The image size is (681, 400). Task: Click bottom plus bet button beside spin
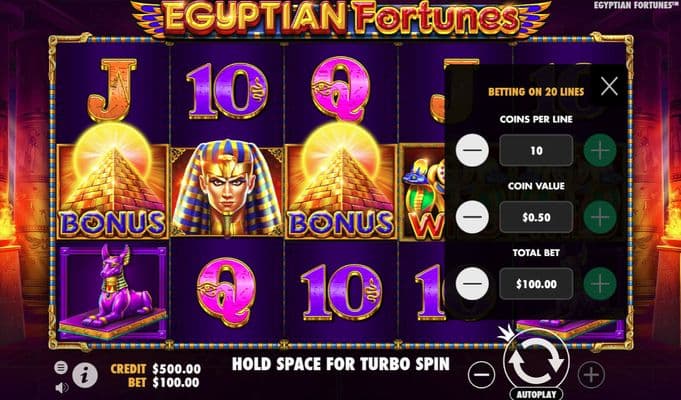click(591, 375)
